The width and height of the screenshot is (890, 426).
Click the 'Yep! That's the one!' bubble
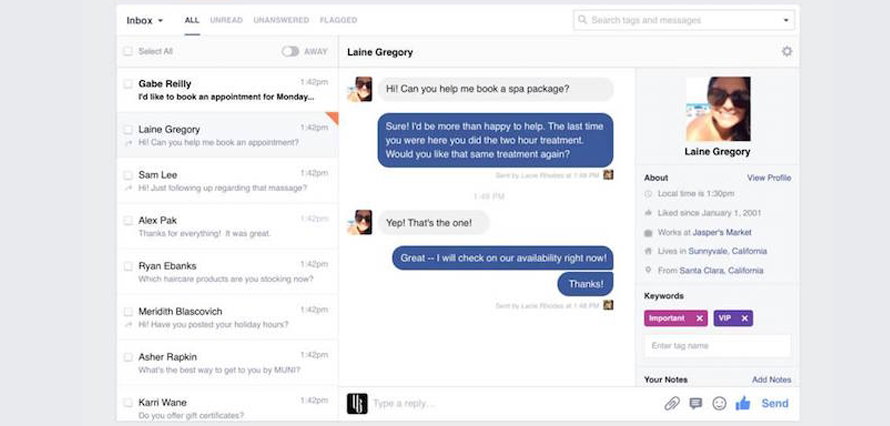pyautogui.click(x=434, y=222)
